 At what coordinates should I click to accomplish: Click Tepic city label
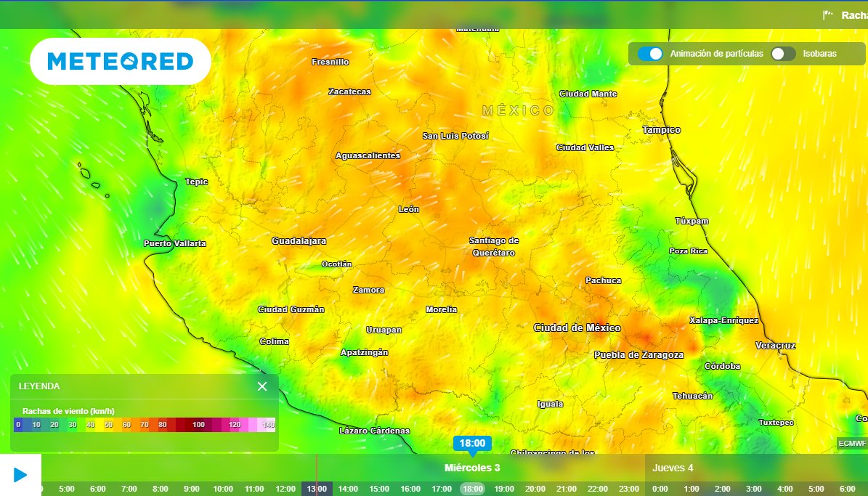point(197,182)
